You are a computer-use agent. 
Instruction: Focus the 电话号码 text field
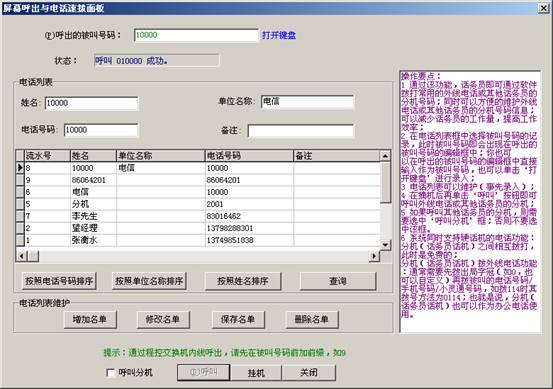(101, 130)
